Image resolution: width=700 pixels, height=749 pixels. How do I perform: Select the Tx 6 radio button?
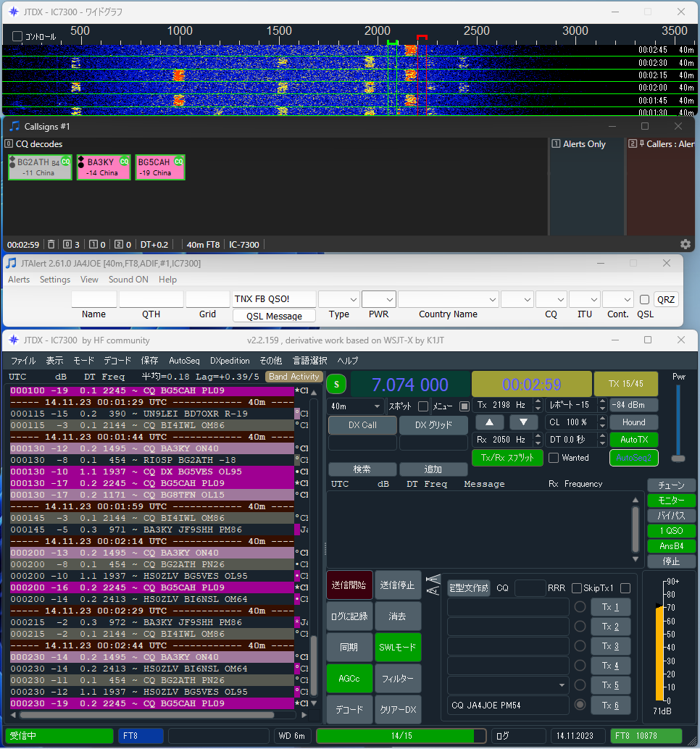(580, 705)
